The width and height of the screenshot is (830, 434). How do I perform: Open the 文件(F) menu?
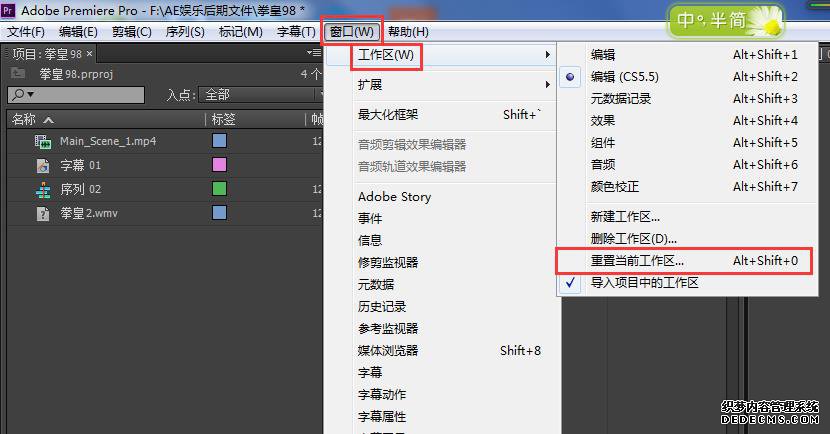pos(25,32)
